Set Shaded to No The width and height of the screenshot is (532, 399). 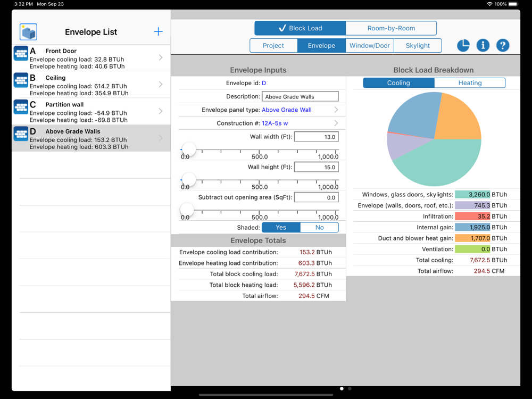(319, 227)
